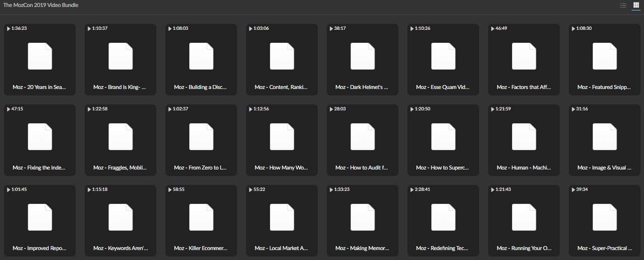
Task: Open file icon for Moz - Human - Machi...
Action: point(524,137)
